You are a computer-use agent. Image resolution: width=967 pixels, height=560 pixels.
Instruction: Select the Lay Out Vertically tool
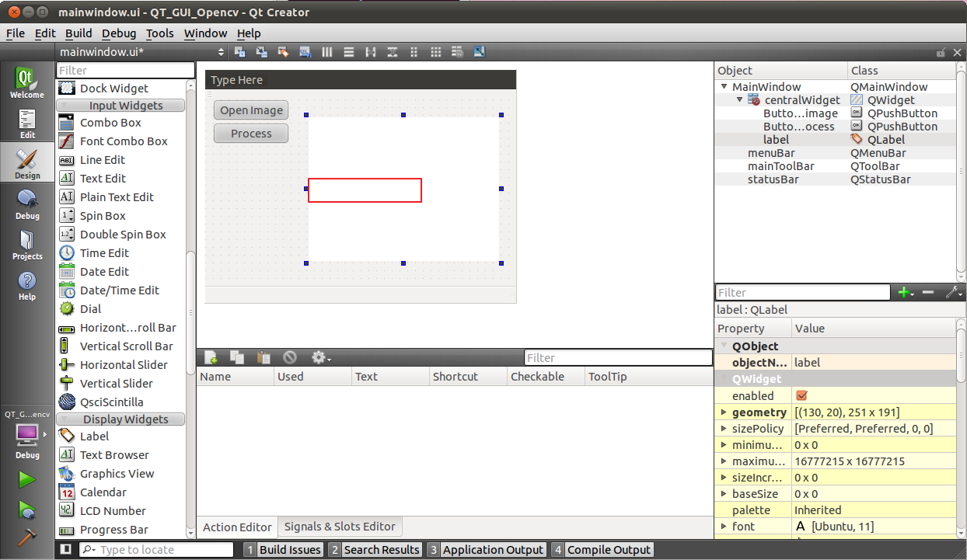click(349, 51)
